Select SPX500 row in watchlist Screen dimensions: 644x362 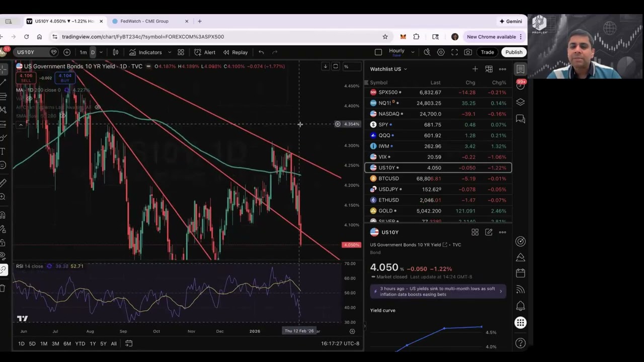[x=438, y=93]
